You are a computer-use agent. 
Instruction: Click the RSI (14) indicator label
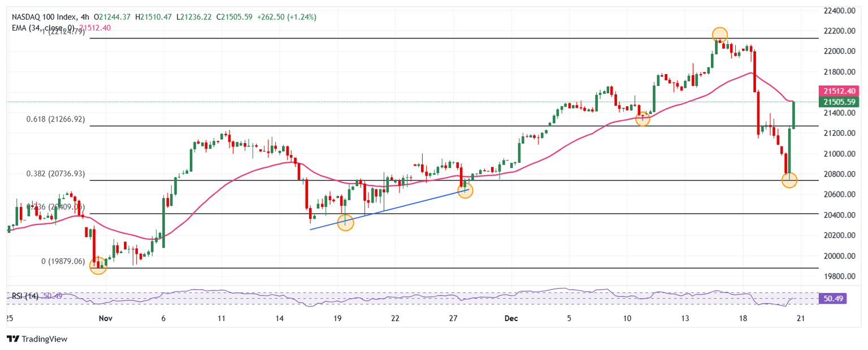(25, 296)
